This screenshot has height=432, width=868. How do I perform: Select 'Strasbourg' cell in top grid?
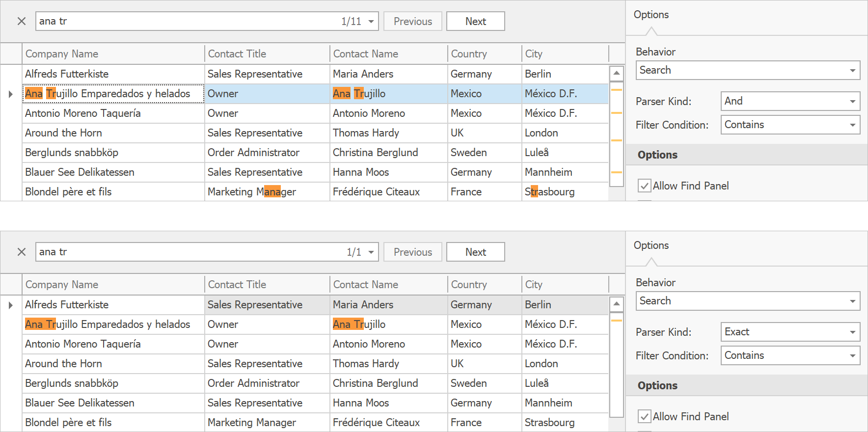click(x=565, y=192)
